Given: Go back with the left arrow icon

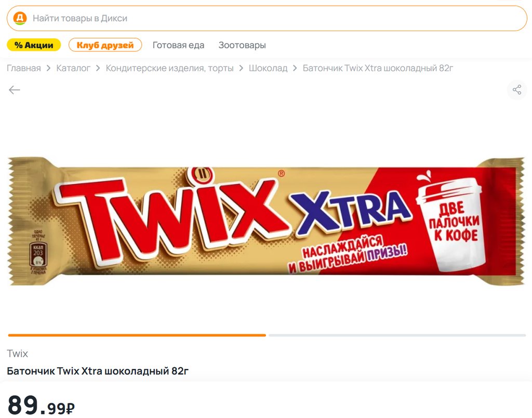Looking at the screenshot, I should [x=14, y=90].
